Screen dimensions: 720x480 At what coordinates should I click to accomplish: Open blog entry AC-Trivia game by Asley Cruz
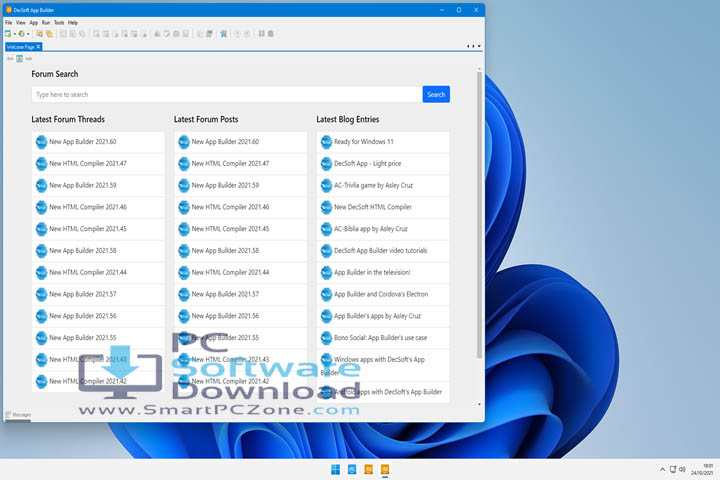tap(383, 185)
